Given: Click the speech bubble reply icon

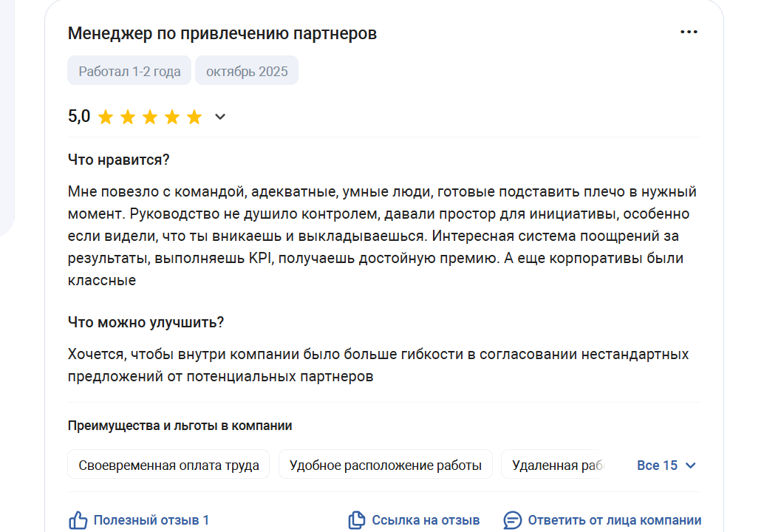Looking at the screenshot, I should tap(512, 520).
